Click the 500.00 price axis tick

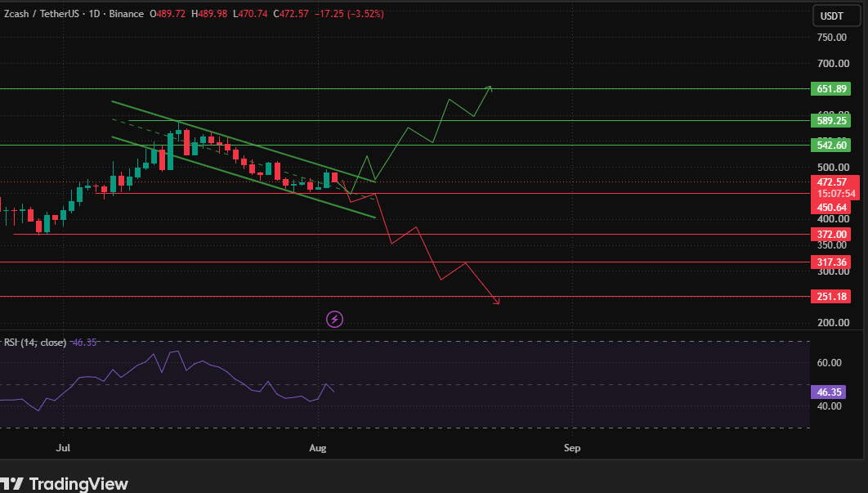click(x=833, y=168)
